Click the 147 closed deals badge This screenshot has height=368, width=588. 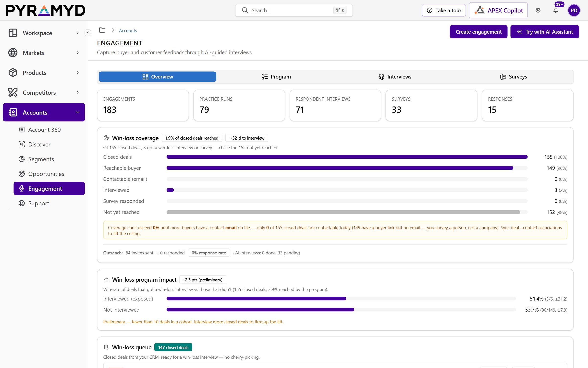(x=173, y=347)
